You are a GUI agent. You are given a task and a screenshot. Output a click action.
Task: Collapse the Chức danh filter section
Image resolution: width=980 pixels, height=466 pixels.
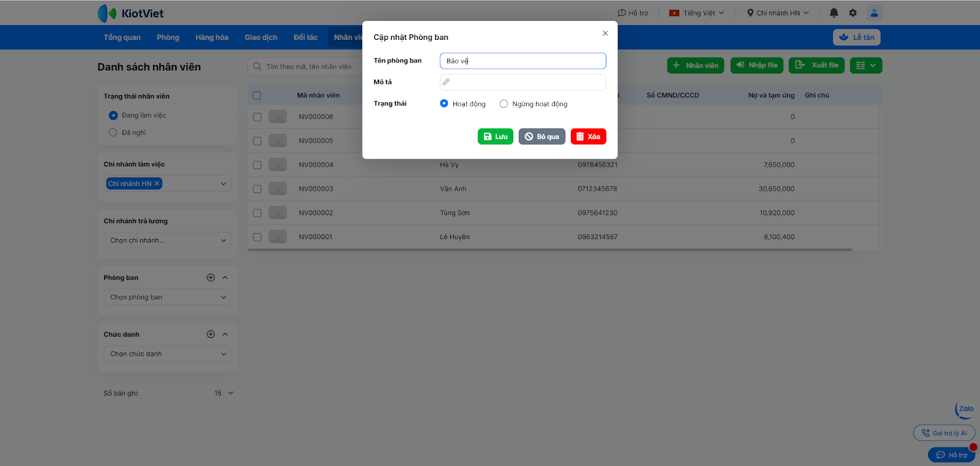pos(225,334)
